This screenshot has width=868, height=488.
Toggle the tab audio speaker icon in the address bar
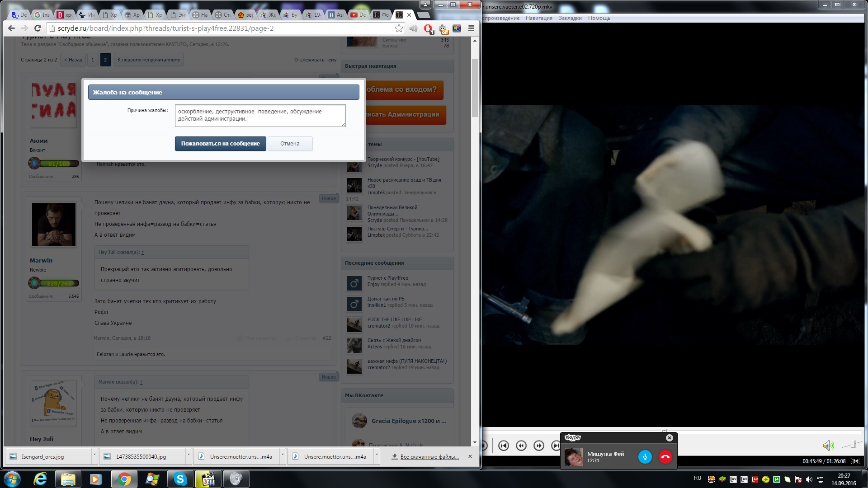(x=413, y=28)
